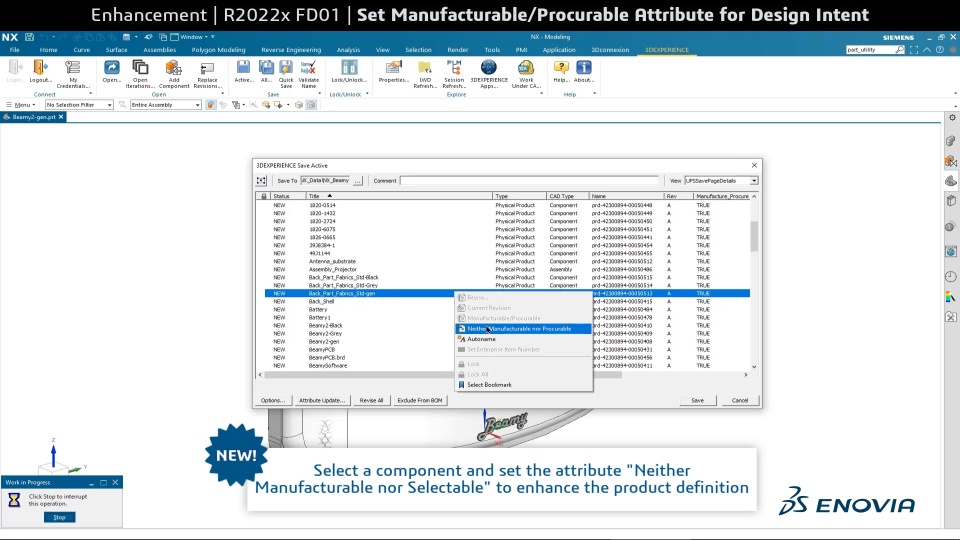Click the part_utility search field

pyautogui.click(x=870, y=50)
